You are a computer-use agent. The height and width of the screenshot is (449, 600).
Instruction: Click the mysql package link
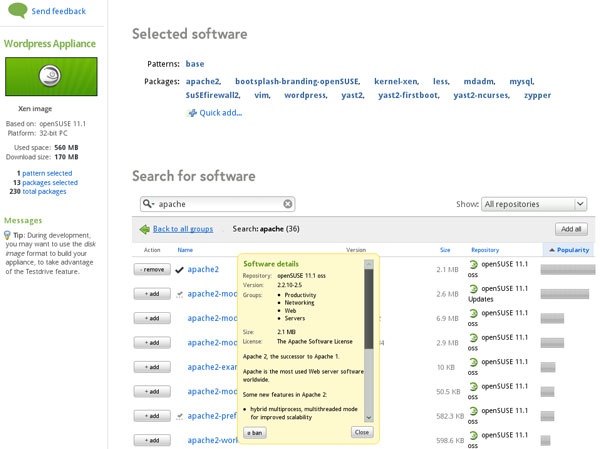point(521,82)
